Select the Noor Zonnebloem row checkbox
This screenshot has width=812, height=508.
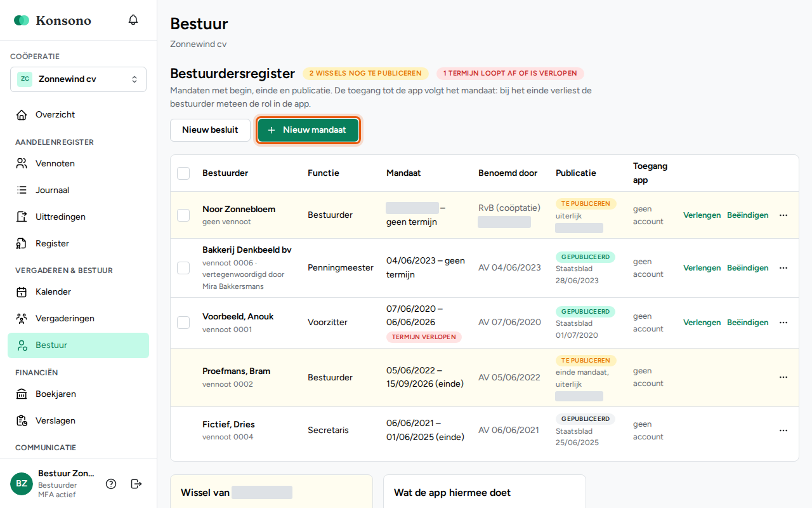point(183,215)
